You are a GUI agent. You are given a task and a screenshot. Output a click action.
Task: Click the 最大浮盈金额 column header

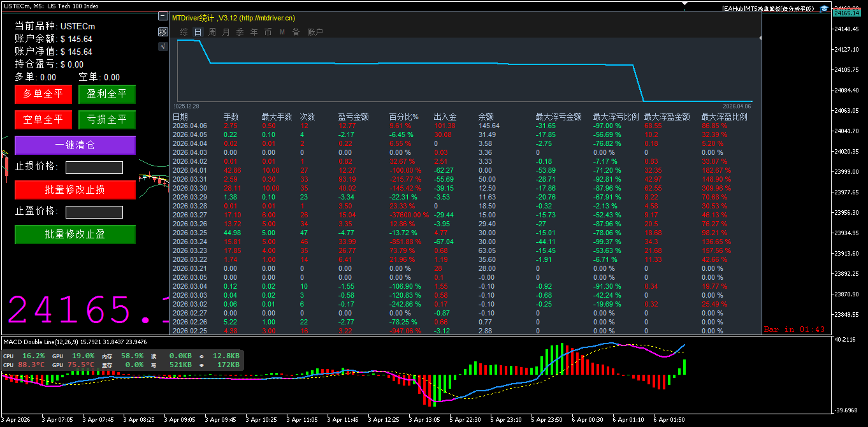(667, 117)
